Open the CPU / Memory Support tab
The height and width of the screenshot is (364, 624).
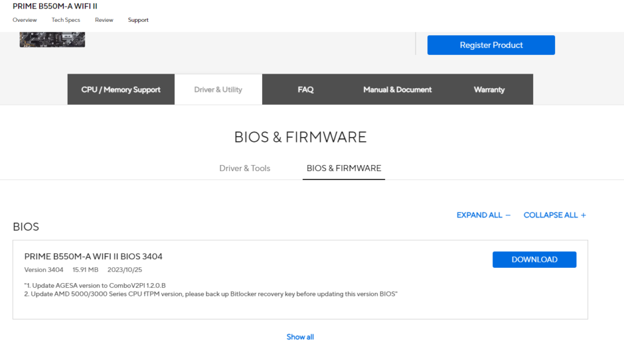coord(120,89)
